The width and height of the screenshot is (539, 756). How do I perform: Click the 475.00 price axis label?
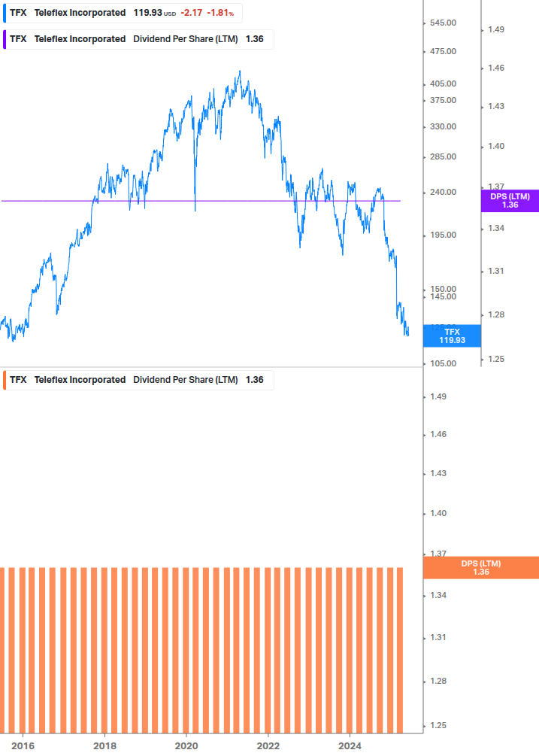443,51
